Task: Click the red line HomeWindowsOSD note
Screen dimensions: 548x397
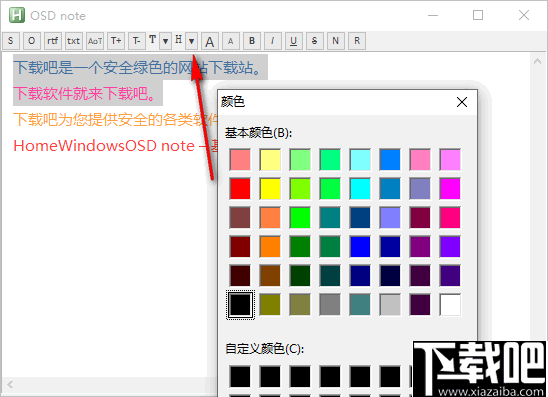Action: (x=115, y=146)
